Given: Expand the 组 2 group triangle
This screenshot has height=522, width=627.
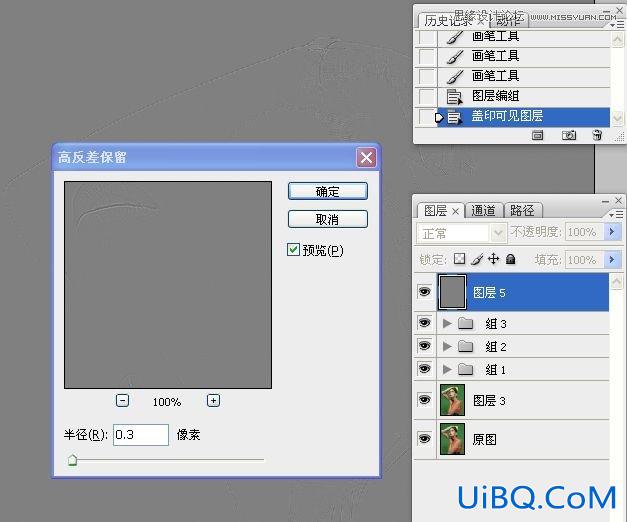Looking at the screenshot, I should [447, 346].
